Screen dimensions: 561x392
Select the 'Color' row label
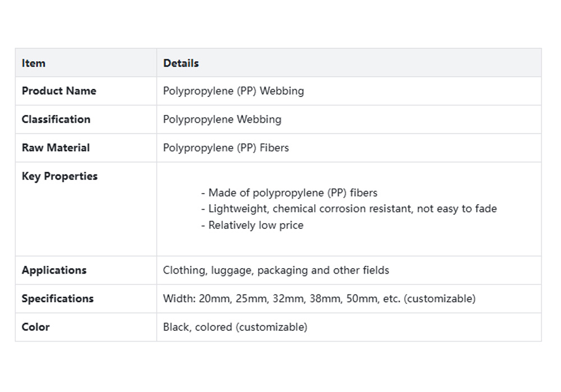coord(36,327)
